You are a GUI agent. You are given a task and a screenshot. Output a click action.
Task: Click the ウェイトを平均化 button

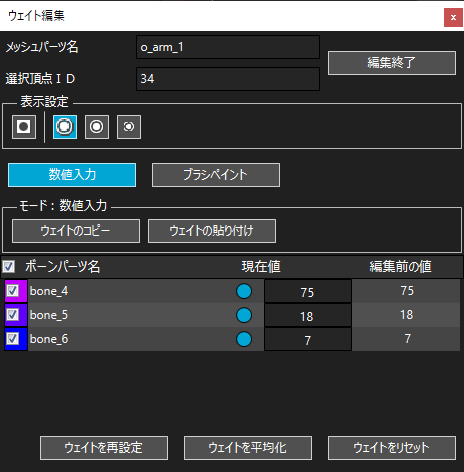tap(248, 448)
